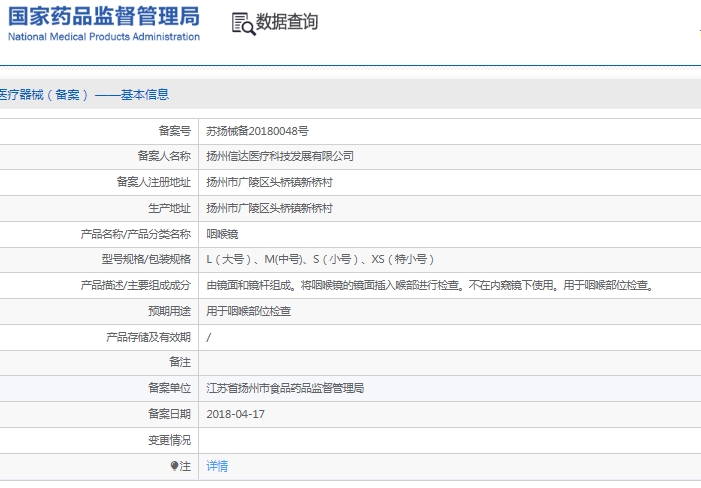
Task: Select the 型号规格/包装规格 label
Action: click(x=146, y=259)
